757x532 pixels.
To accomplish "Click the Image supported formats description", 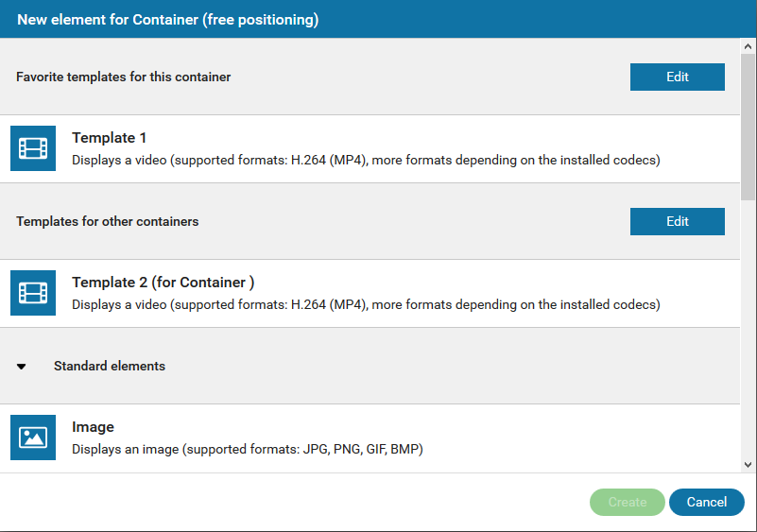I will tap(248, 450).
